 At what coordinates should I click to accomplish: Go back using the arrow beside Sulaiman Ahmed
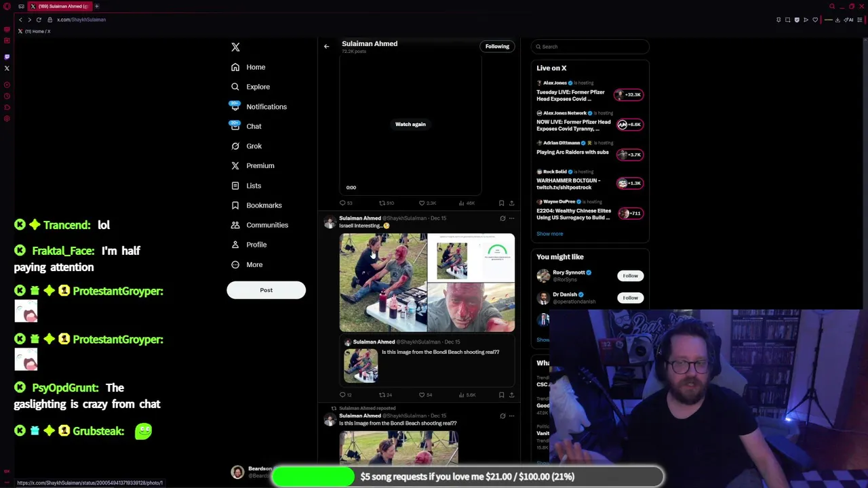point(326,46)
